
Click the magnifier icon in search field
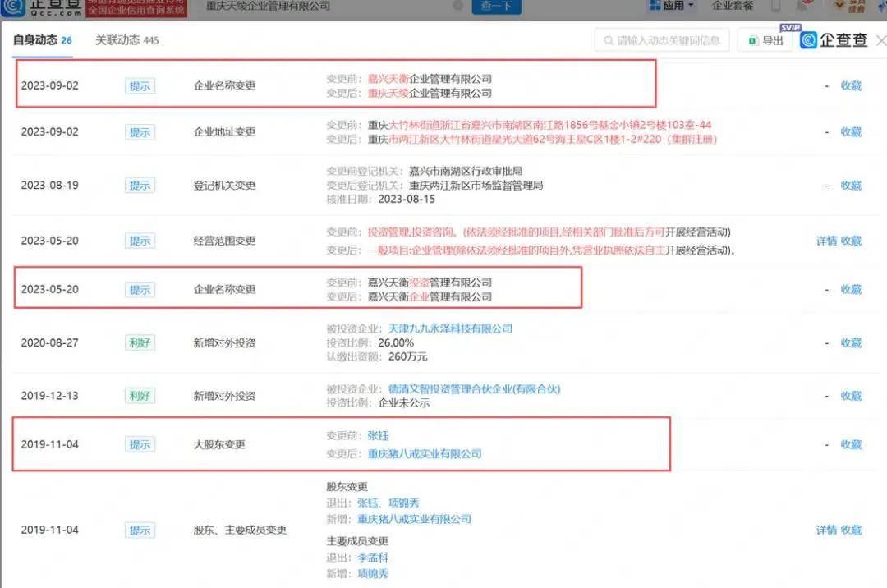pos(609,41)
